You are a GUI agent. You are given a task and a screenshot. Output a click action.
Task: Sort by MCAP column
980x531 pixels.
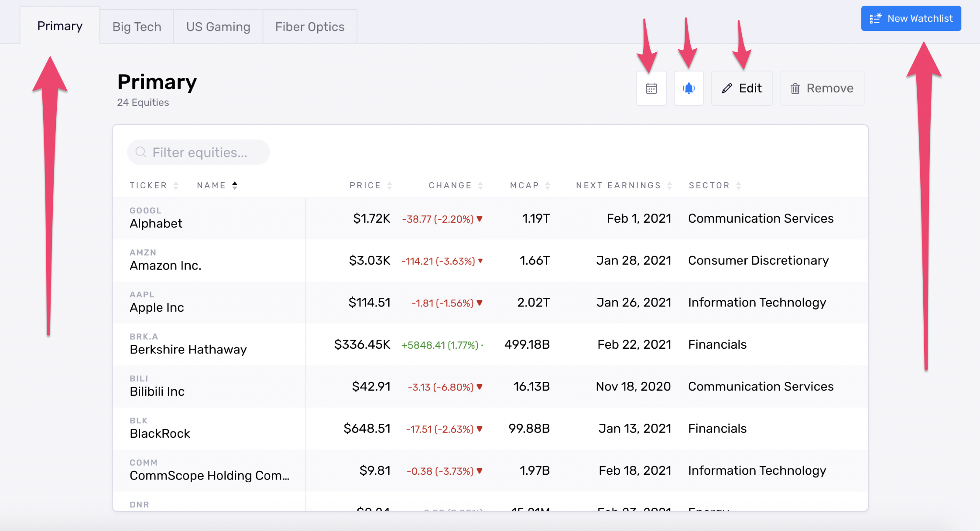pos(530,185)
